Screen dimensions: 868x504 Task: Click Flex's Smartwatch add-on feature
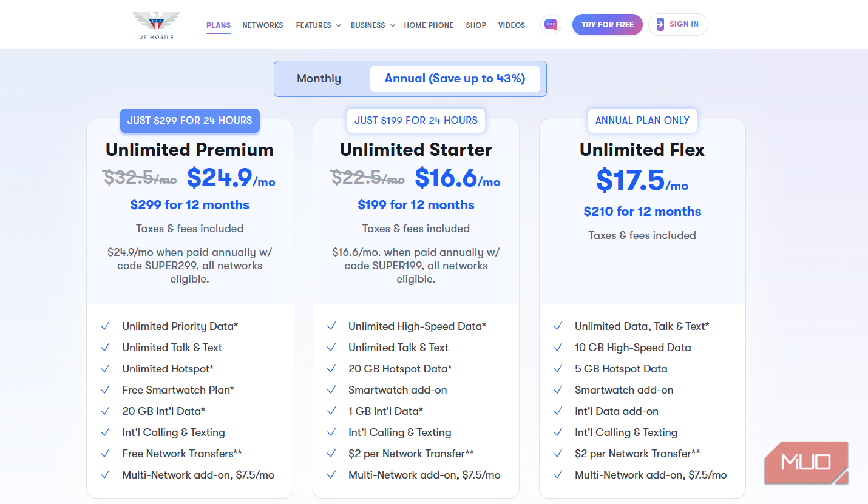click(x=624, y=390)
